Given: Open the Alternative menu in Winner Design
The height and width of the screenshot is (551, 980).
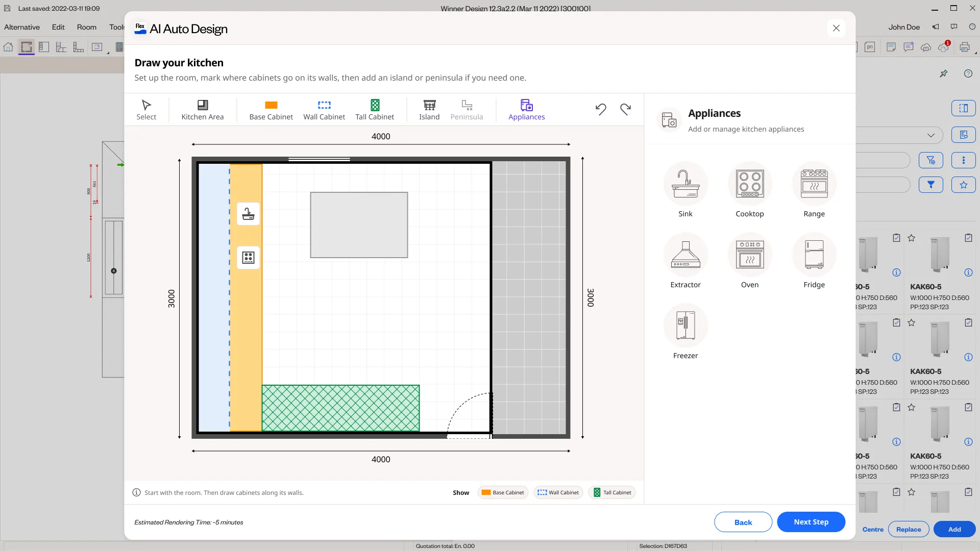Looking at the screenshot, I should pyautogui.click(x=22, y=27).
